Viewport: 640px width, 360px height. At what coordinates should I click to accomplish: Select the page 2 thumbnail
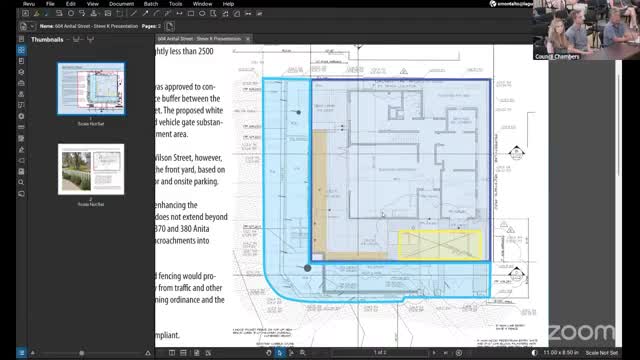pos(91,169)
